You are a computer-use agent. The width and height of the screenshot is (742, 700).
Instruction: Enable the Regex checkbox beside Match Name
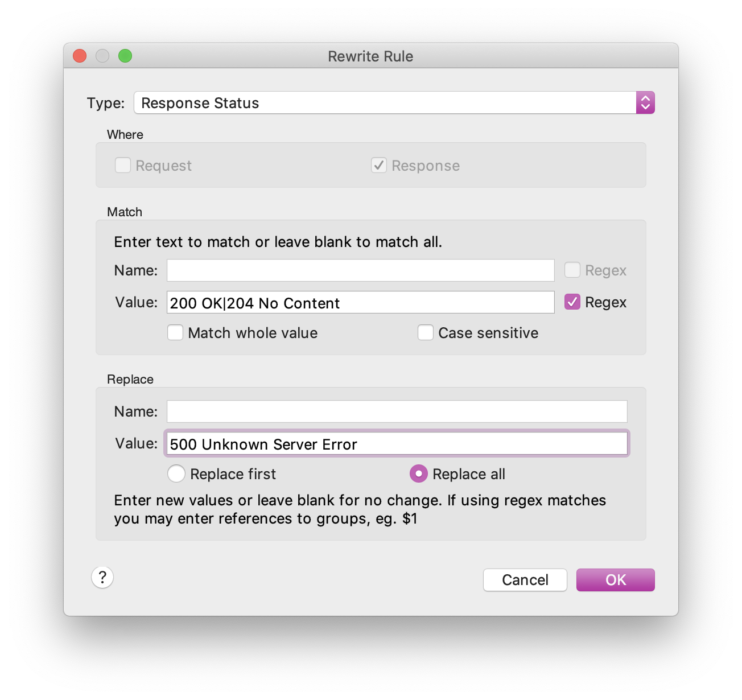[572, 270]
